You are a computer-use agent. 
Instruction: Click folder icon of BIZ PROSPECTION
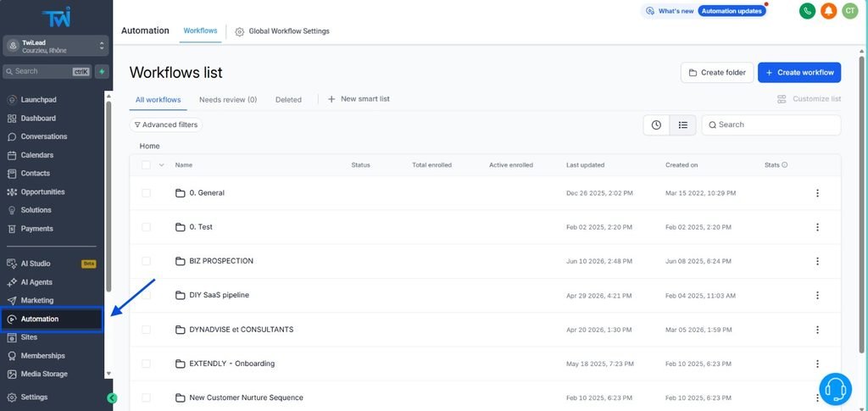[180, 261]
